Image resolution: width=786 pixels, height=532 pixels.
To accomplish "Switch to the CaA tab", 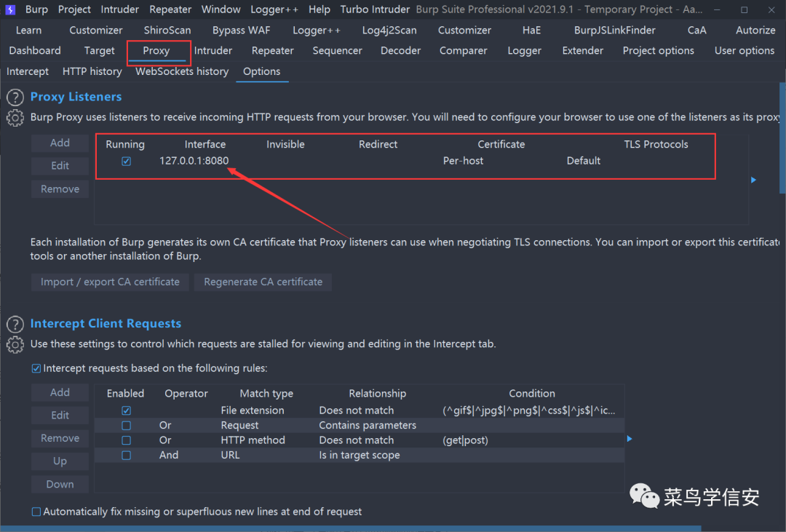I will click(x=696, y=30).
